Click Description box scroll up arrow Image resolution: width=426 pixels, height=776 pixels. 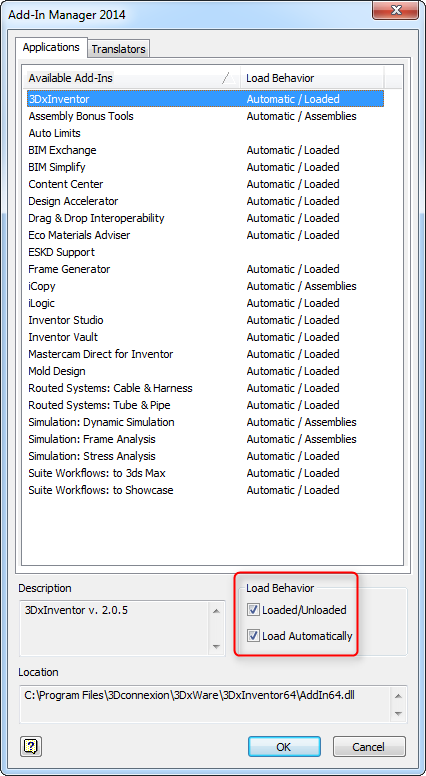click(216, 612)
